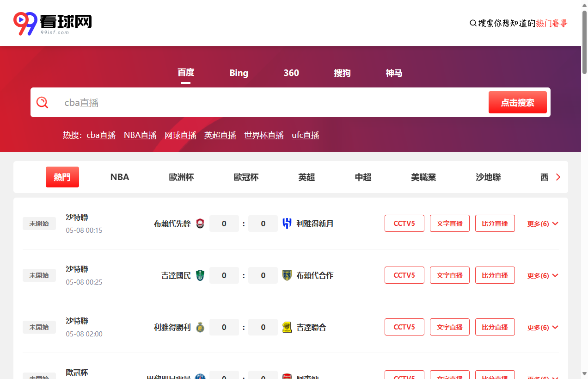The width and height of the screenshot is (588, 379).
Task: Click the page vertical scrollbar thumb
Action: click(584, 42)
